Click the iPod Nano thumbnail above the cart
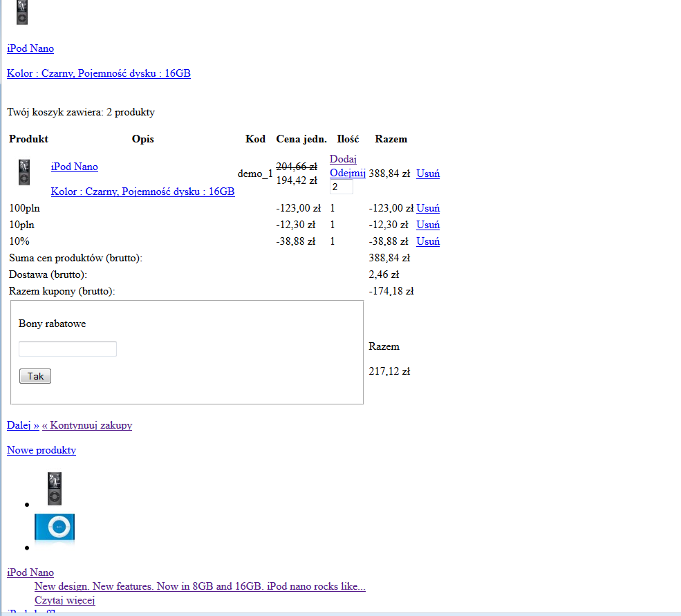681x616 pixels. point(22,12)
